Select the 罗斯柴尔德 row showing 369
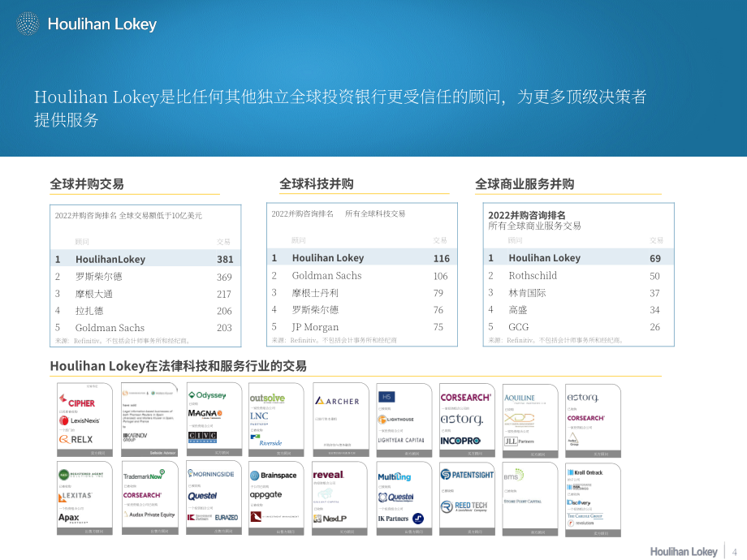This screenshot has width=747, height=560. click(145, 277)
